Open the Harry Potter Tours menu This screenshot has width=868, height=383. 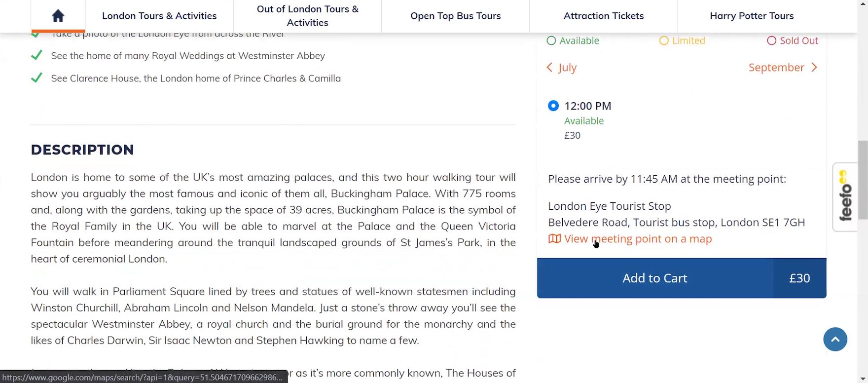point(752,16)
